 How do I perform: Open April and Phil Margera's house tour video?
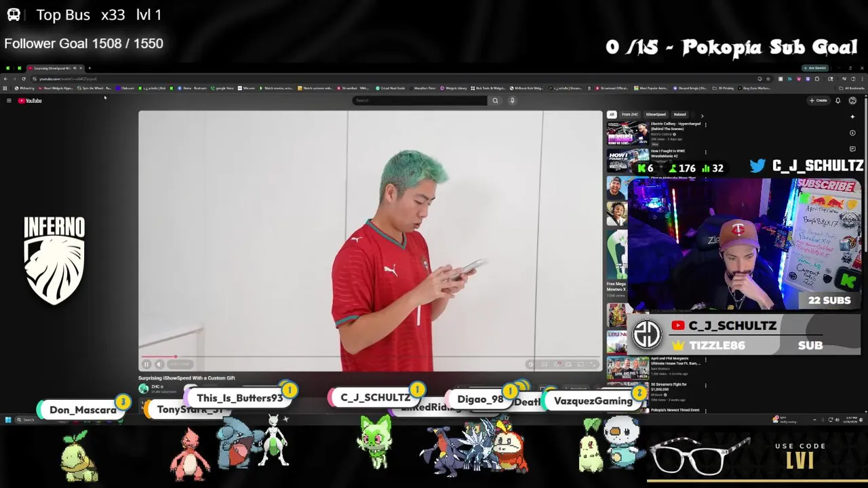[627, 368]
